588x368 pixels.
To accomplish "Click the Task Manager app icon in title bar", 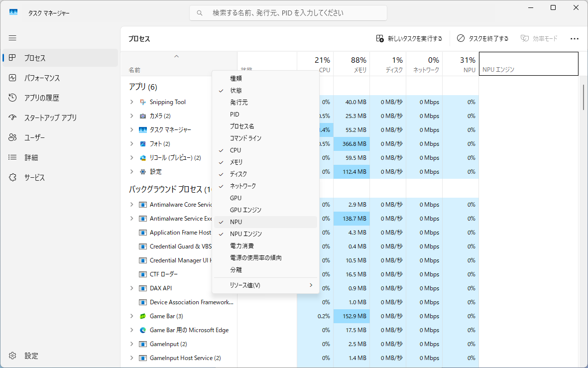I will 13,12.
